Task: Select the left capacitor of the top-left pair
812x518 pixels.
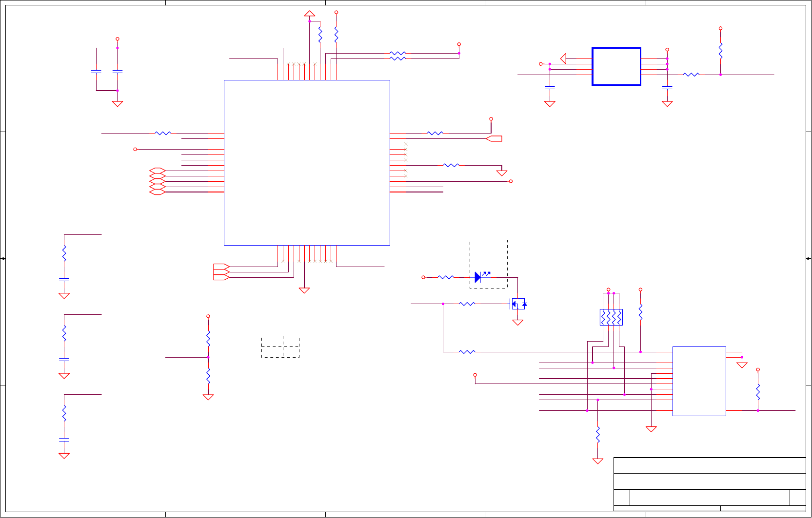Action: point(96,72)
